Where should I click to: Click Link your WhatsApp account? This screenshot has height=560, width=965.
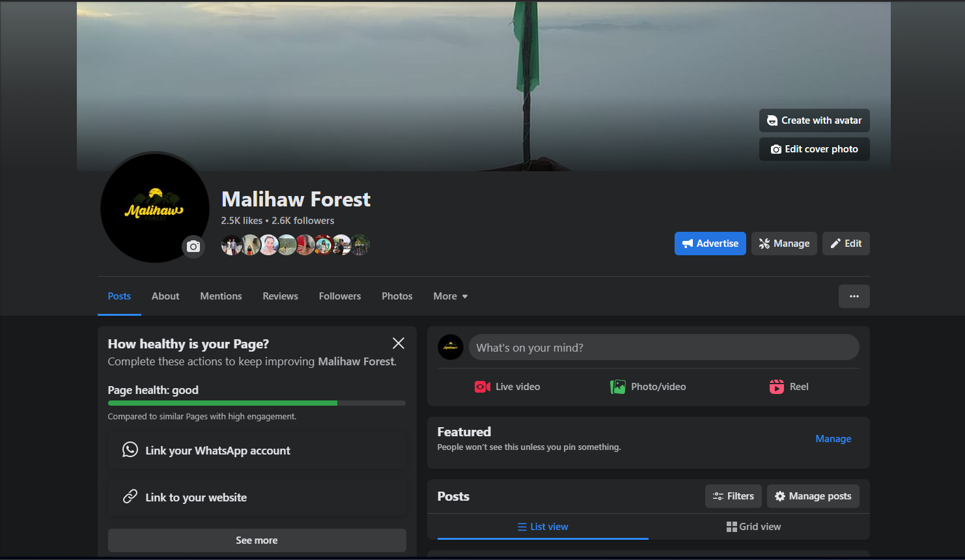click(x=257, y=451)
